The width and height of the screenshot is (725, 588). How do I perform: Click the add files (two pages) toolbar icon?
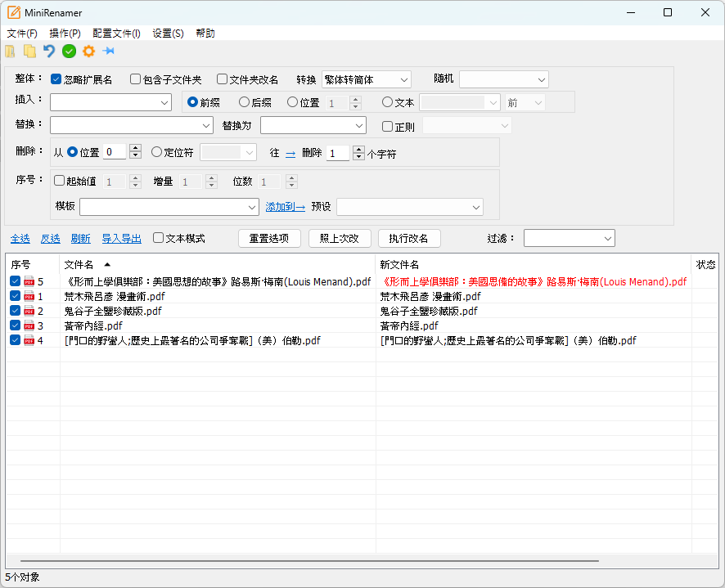click(x=29, y=52)
